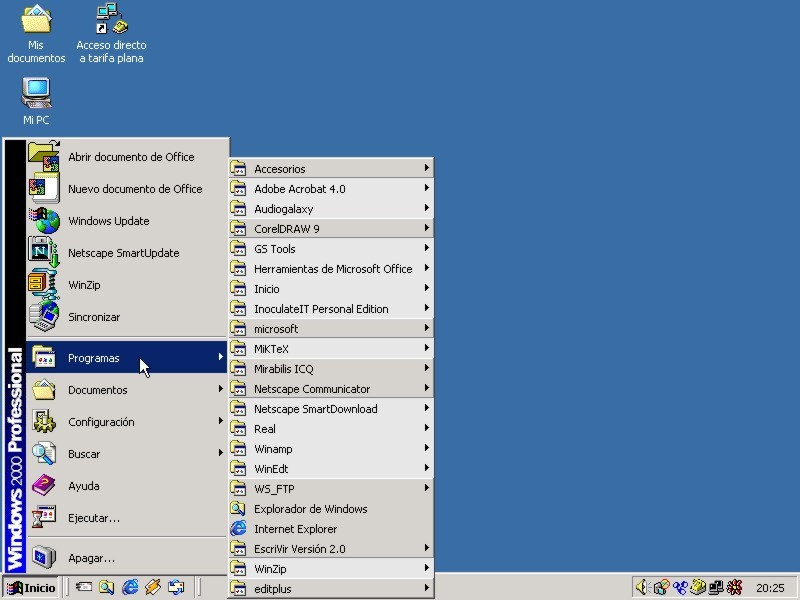
Task: Expand the WS_FTP submenu arrow
Action: (x=427, y=488)
